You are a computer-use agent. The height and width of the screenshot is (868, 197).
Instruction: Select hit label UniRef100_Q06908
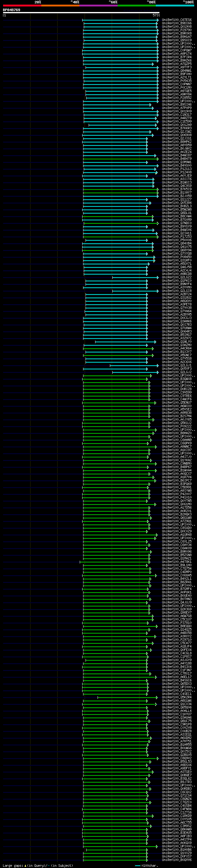pos(177,135)
